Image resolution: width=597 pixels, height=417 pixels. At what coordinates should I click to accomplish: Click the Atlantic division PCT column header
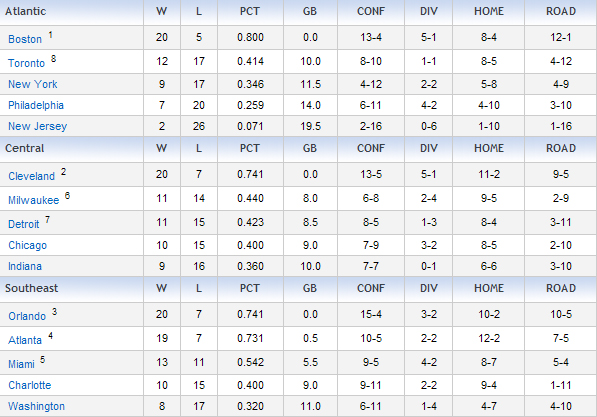250,11
